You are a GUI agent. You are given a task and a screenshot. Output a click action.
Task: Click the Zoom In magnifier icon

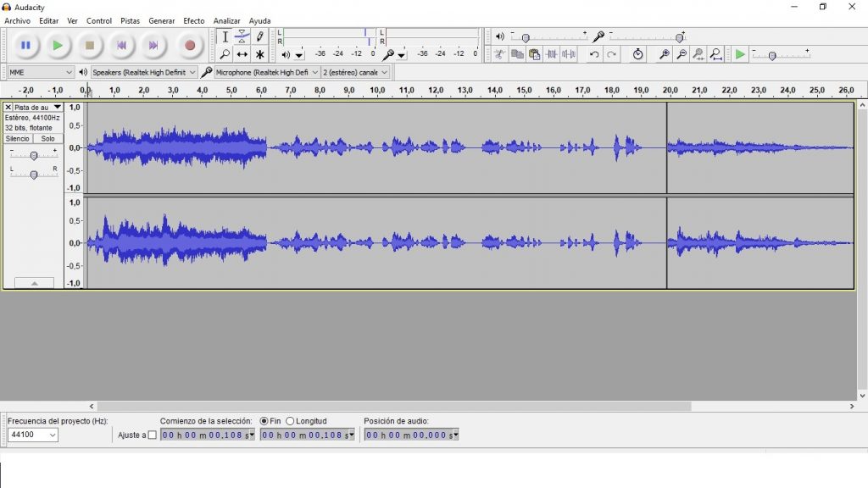[x=665, y=54]
